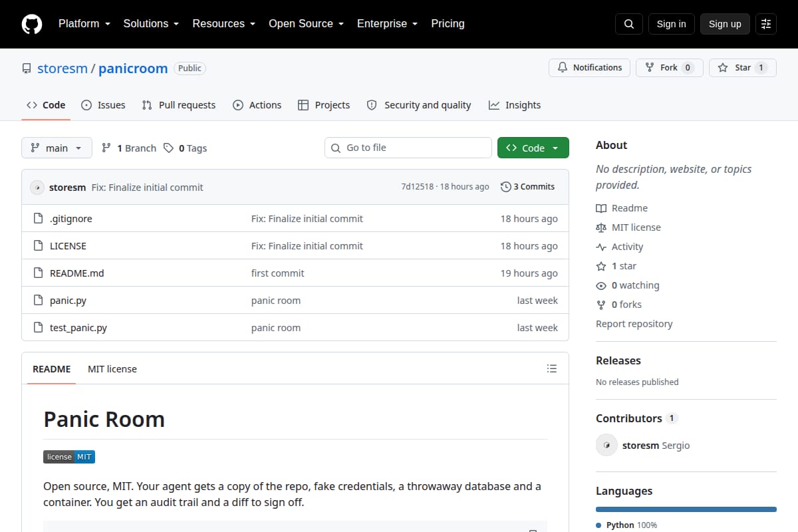The image size is (798, 532).
Task: Click the fork count badge showing 0
Action: 688,68
